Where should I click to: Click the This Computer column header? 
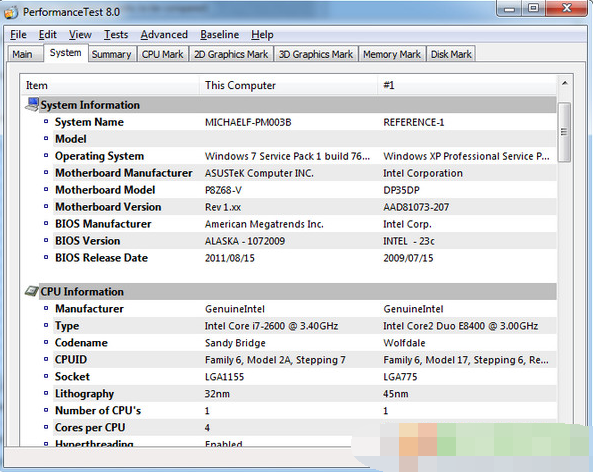[288, 85]
